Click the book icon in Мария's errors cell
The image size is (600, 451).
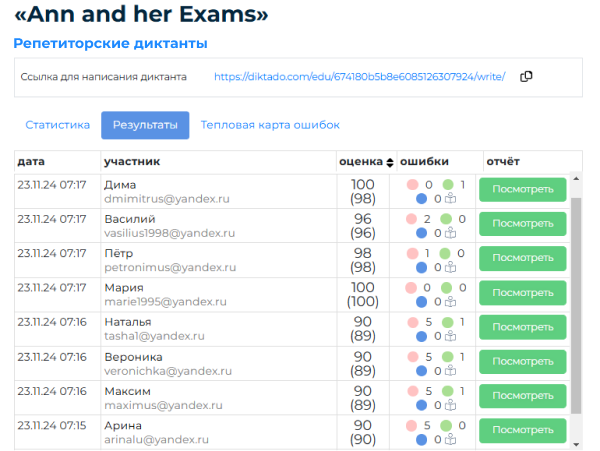[450, 301]
